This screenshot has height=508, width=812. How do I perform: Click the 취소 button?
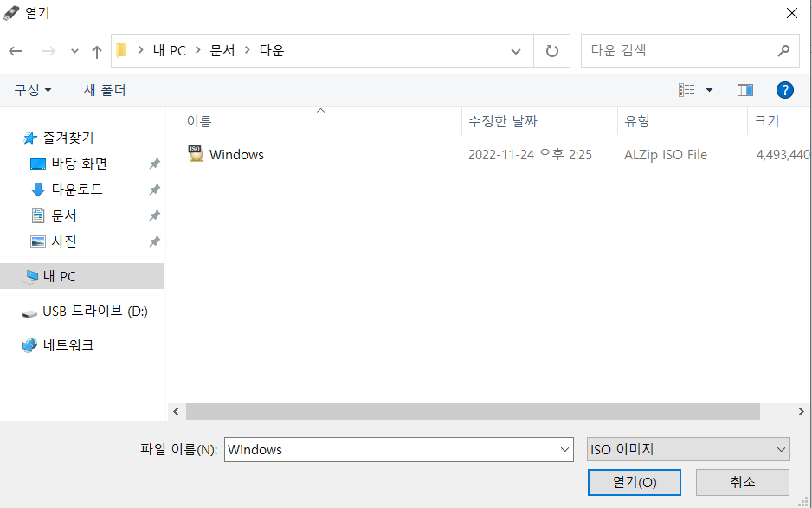pos(741,482)
